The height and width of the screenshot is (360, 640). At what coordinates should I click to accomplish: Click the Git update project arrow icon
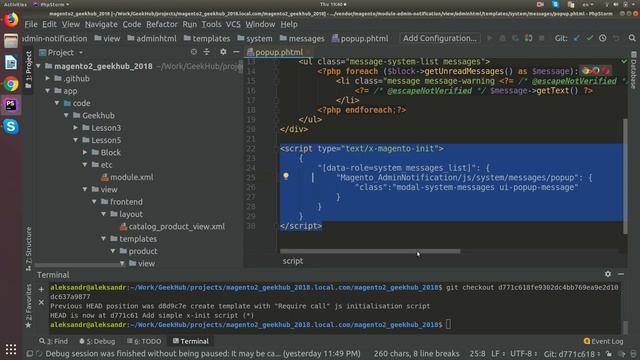click(576, 38)
